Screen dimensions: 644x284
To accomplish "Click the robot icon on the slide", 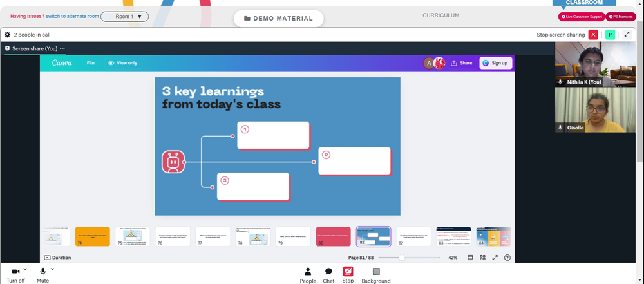I will coord(173,162).
